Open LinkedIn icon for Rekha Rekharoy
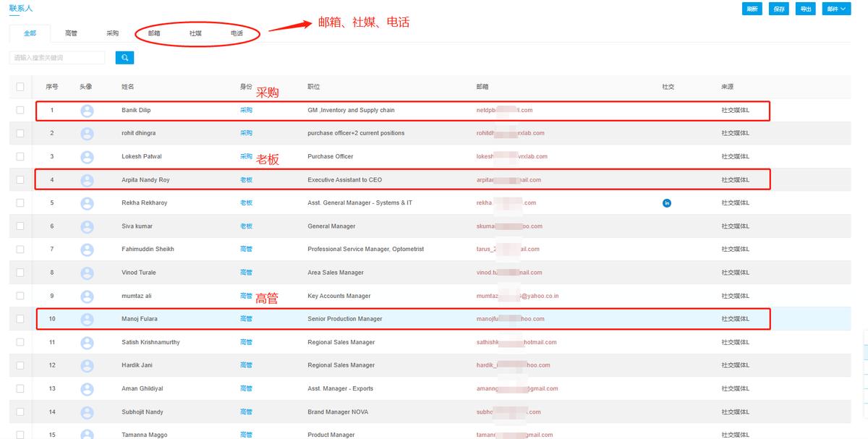The width and height of the screenshot is (868, 439). (x=667, y=203)
